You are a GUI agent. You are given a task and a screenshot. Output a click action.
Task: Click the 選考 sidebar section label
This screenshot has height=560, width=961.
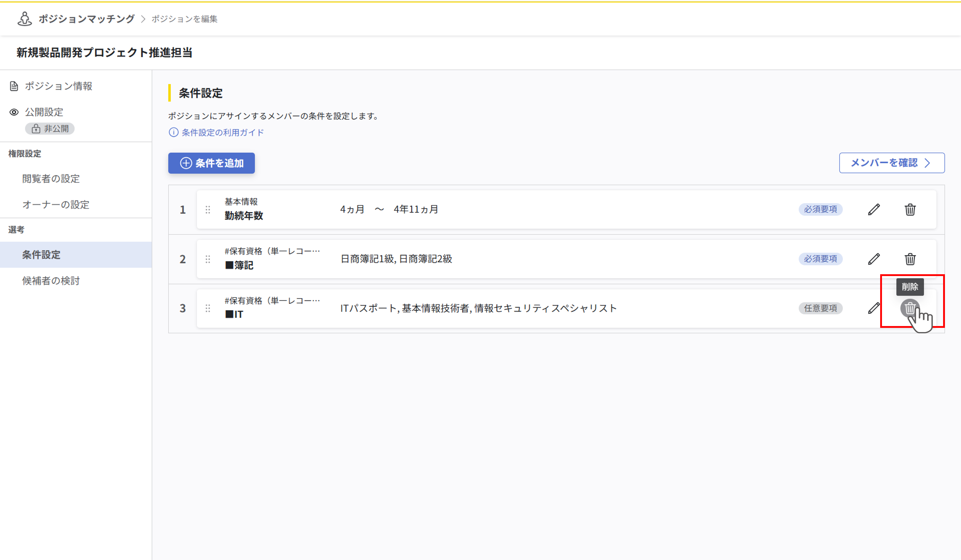16,230
